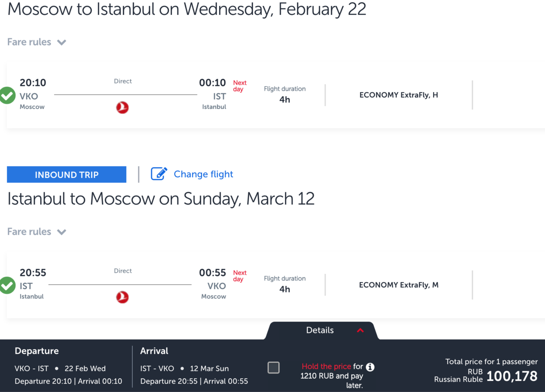Image resolution: width=545 pixels, height=392 pixels.
Task: Click the total price 100,178 RUB
Action: coord(512,376)
